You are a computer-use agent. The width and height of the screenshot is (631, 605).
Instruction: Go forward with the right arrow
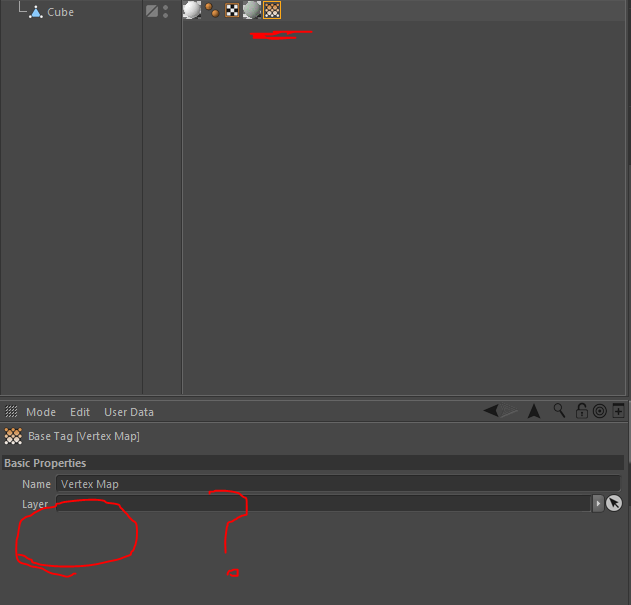pyautogui.click(x=509, y=411)
